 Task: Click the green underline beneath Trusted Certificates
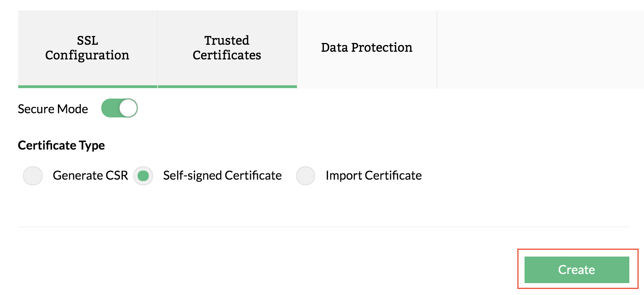click(227, 87)
